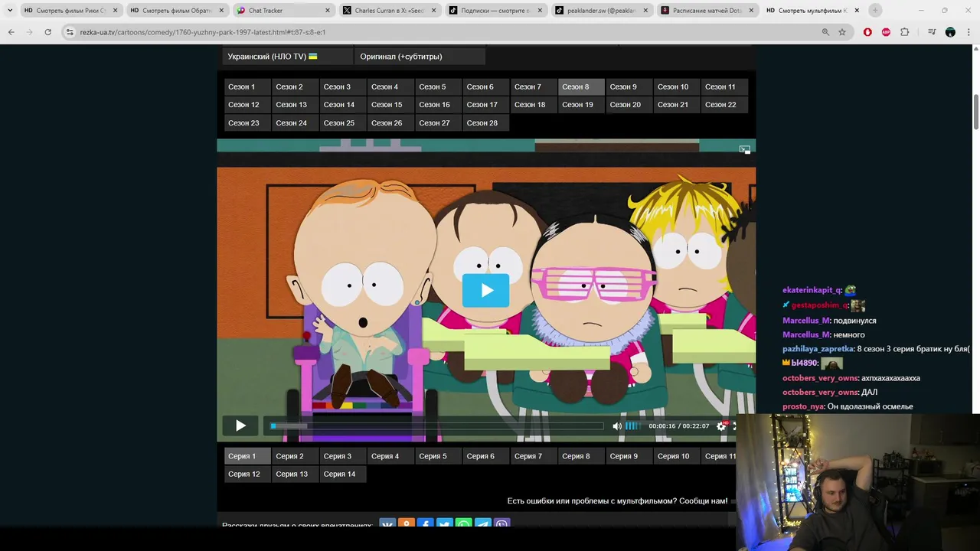Go back with the browser back arrow
The image size is (980, 551).
point(11,32)
